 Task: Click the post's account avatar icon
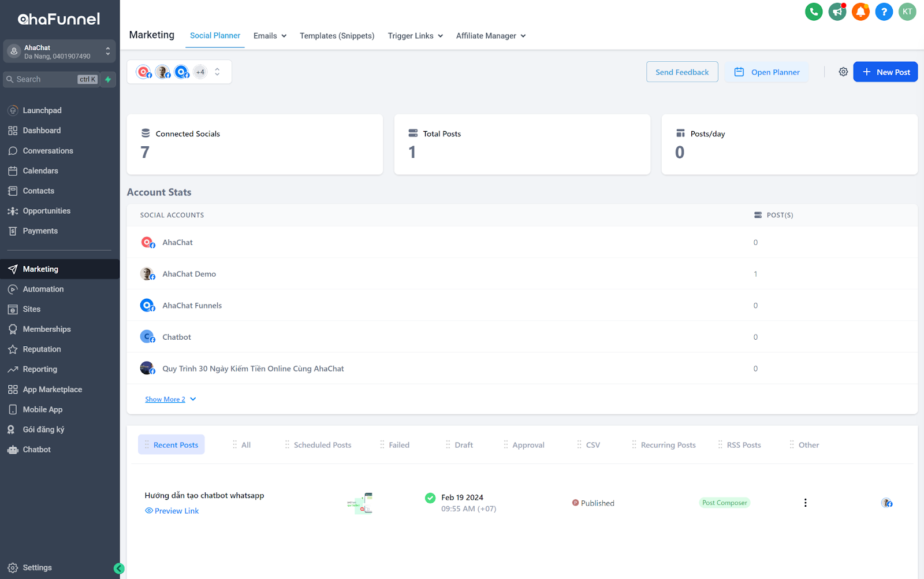pyautogui.click(x=886, y=503)
